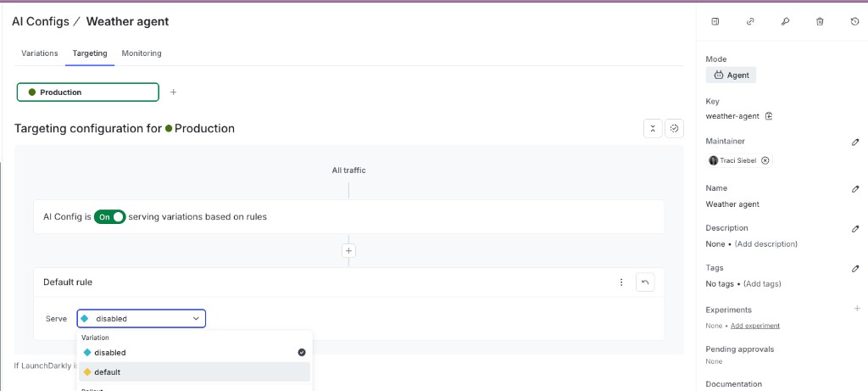
Task: Add environment plus next to Production
Action: click(x=173, y=92)
